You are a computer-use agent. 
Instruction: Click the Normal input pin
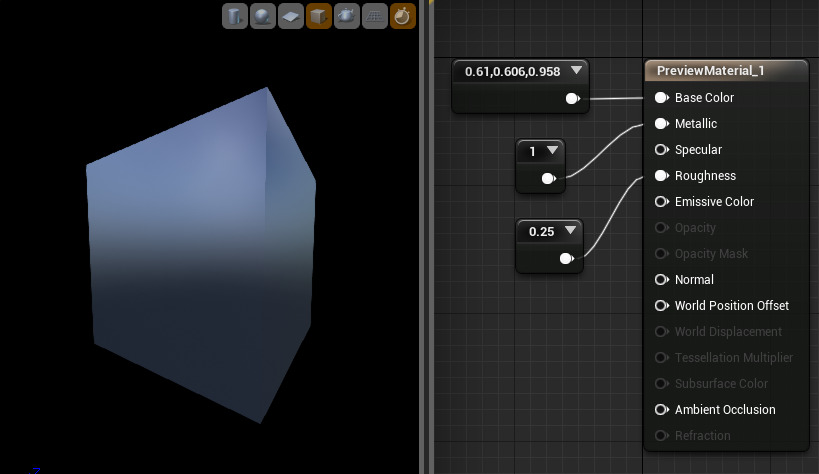(662, 280)
